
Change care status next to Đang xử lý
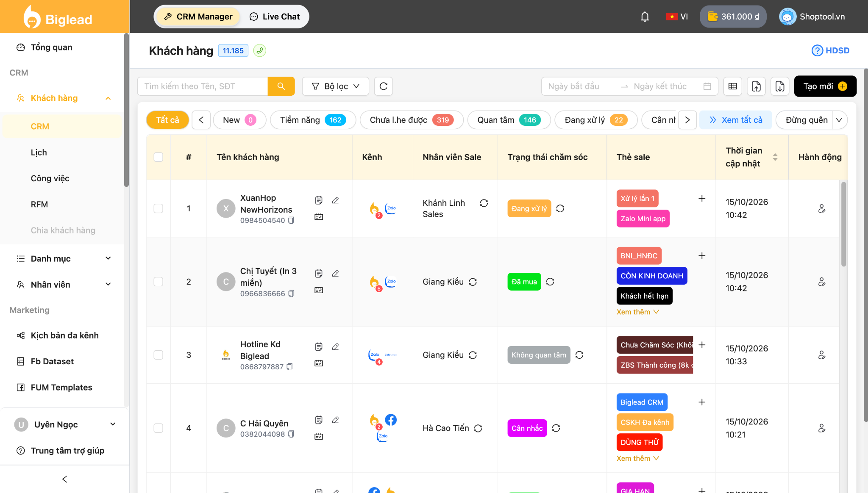tap(560, 208)
